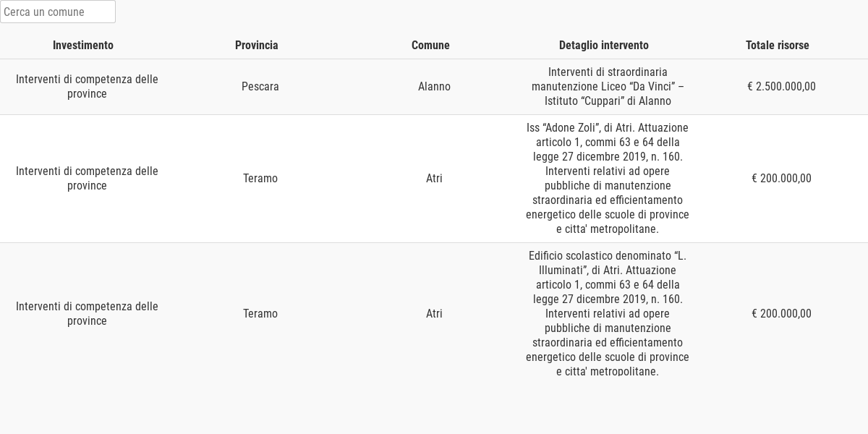868x434 pixels.
Task: Click the L. Illuminati school intervention detail
Action: (x=608, y=314)
